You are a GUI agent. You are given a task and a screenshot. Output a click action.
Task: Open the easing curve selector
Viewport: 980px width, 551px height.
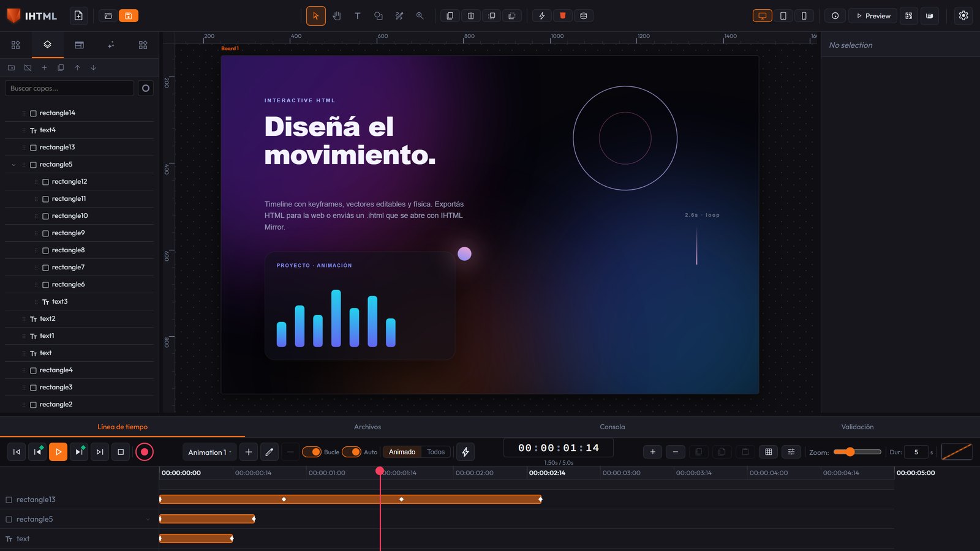(x=956, y=452)
